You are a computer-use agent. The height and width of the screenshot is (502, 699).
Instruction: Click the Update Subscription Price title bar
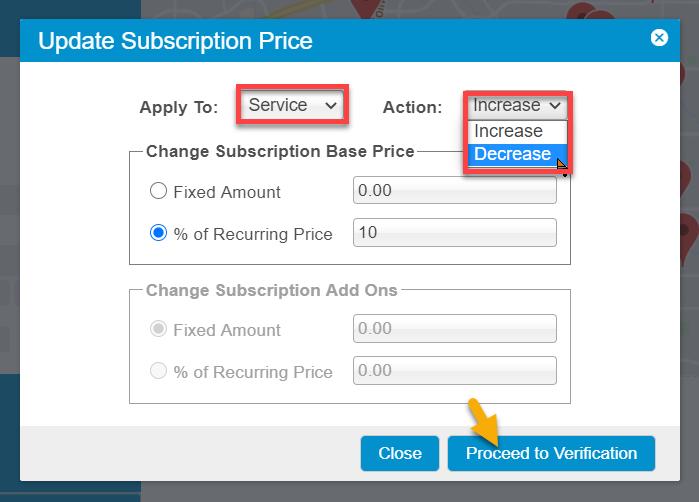(x=300, y=41)
